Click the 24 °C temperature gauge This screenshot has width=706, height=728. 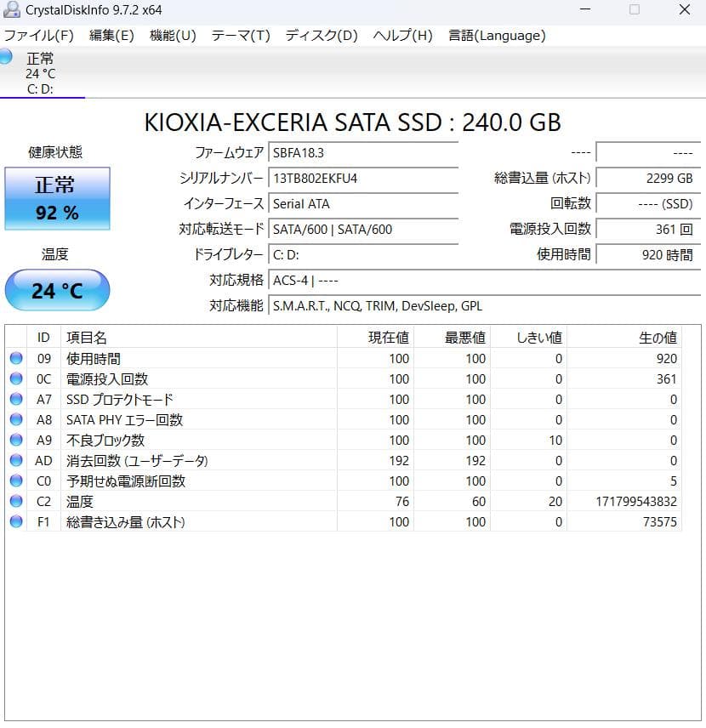(57, 290)
